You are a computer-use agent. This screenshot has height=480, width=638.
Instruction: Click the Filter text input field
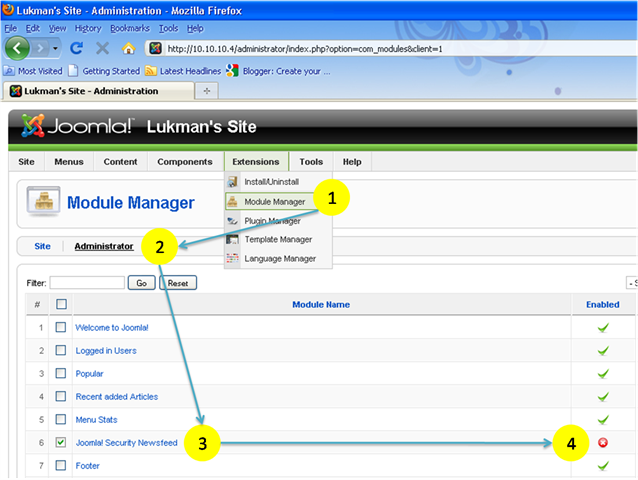[87, 283]
